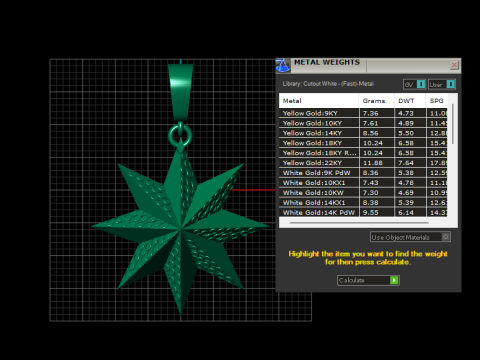Toggle the User library switch
The width and height of the screenshot is (480, 360).
(x=442, y=84)
